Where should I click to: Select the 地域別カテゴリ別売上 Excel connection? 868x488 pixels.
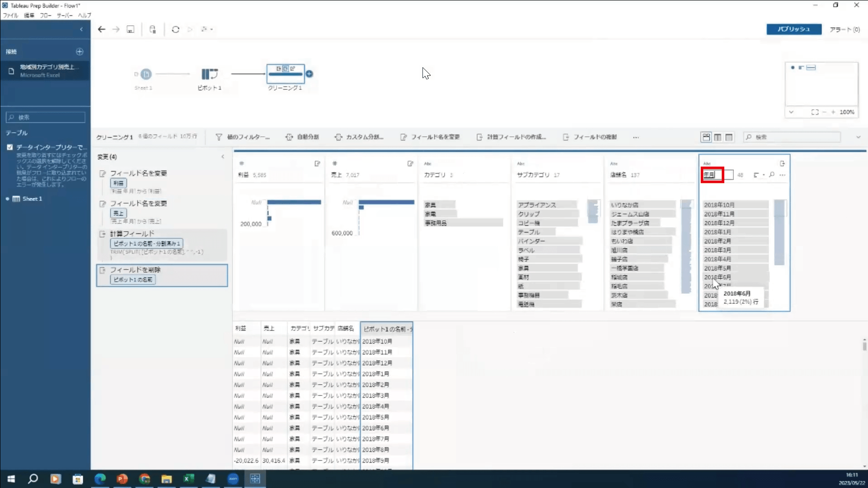click(45, 70)
